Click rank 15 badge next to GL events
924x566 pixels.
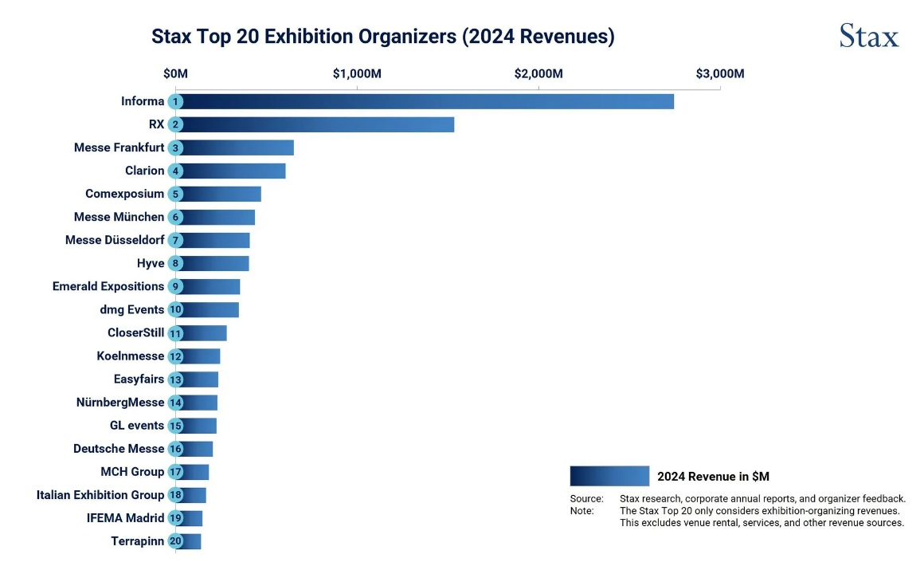[175, 426]
